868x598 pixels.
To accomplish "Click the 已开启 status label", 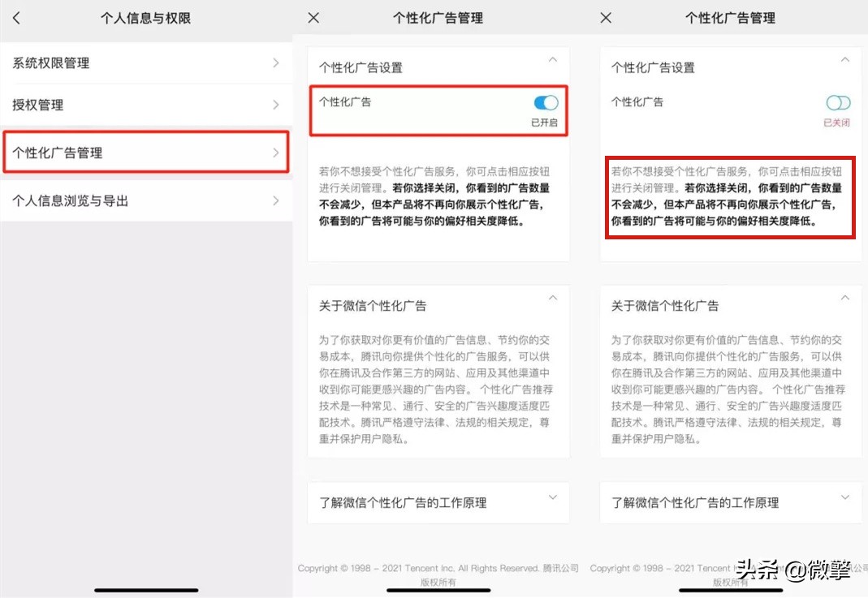I will tap(544, 123).
